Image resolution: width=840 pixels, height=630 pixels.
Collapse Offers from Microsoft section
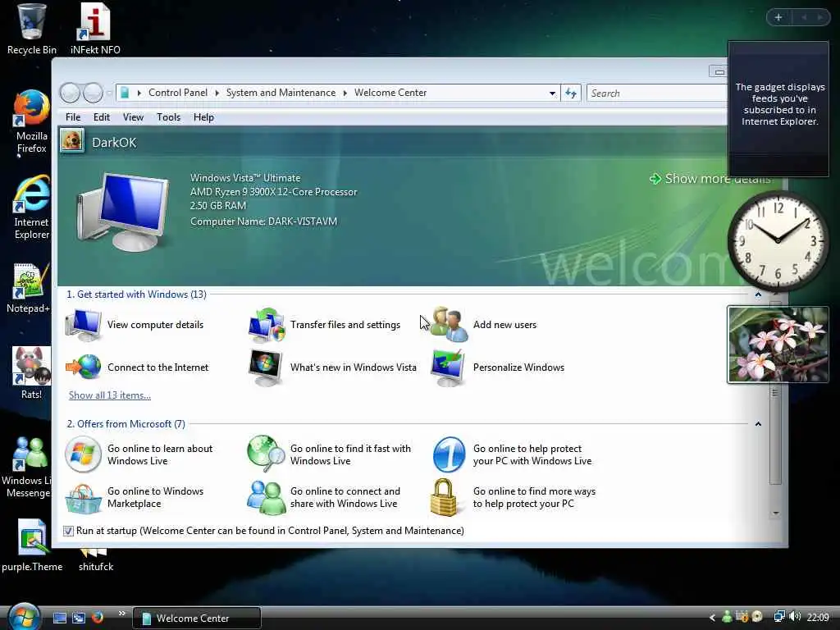click(758, 424)
